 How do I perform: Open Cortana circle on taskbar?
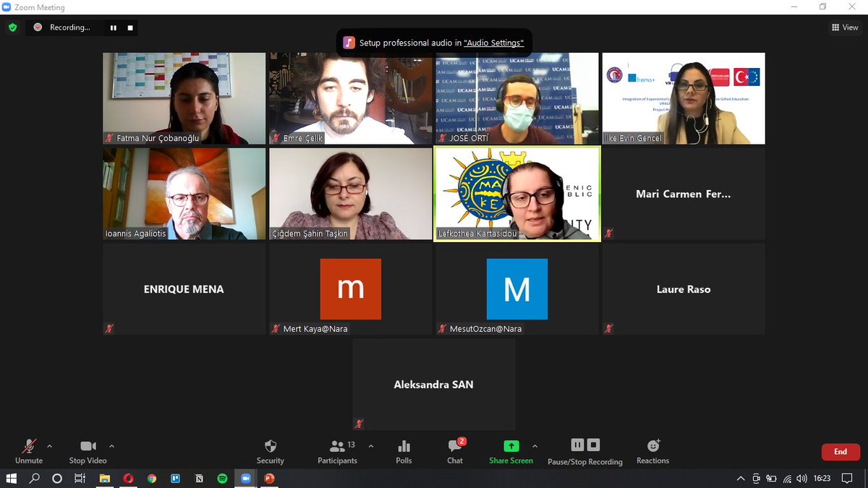click(x=57, y=479)
